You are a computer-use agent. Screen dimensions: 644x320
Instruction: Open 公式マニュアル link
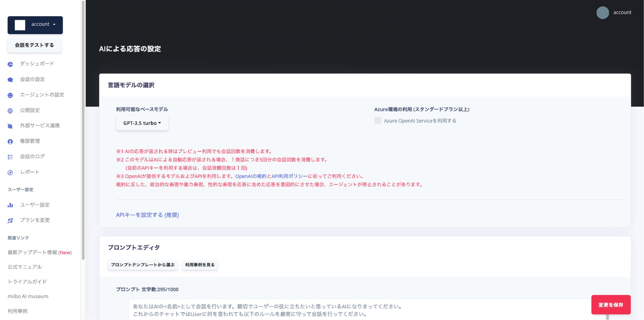tap(25, 267)
